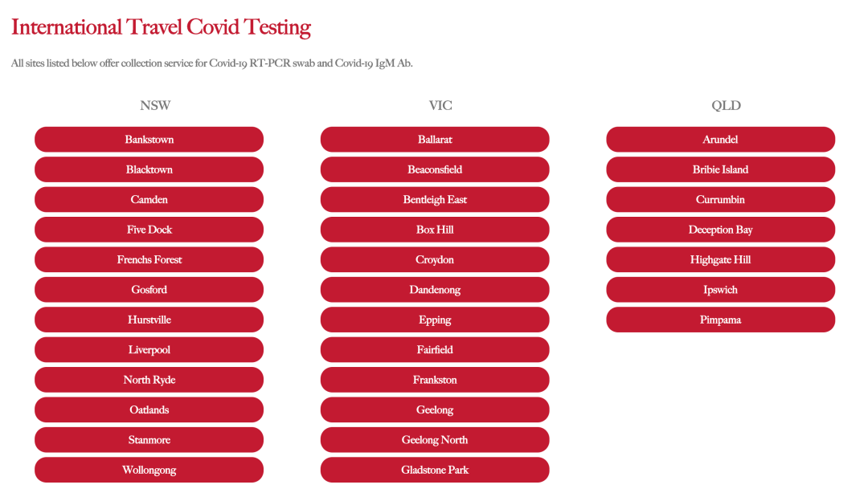Image resolution: width=868 pixels, height=493 pixels.
Task: Open the Bentleigh East location
Action: (435, 199)
